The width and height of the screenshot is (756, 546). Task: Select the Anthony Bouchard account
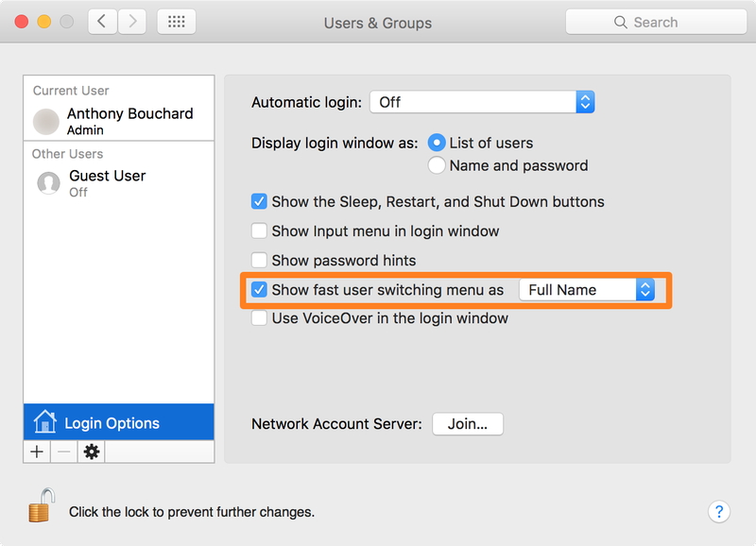(119, 121)
